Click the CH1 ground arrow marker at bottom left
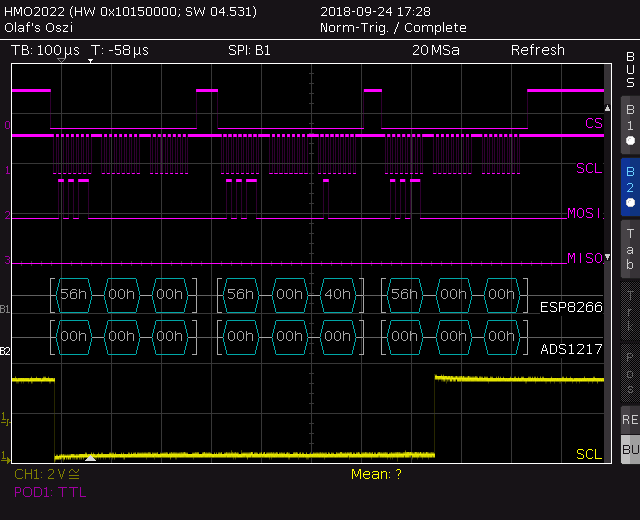Screen dimensions: 640x520 pyautogui.click(x=5, y=457)
